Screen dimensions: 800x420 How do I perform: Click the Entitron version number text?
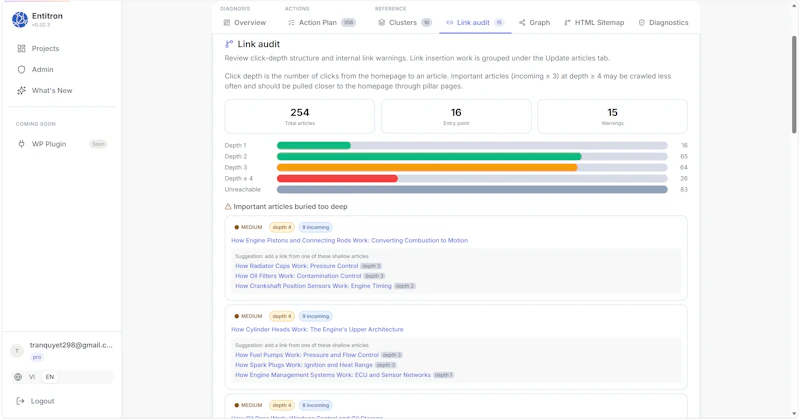coord(41,24)
